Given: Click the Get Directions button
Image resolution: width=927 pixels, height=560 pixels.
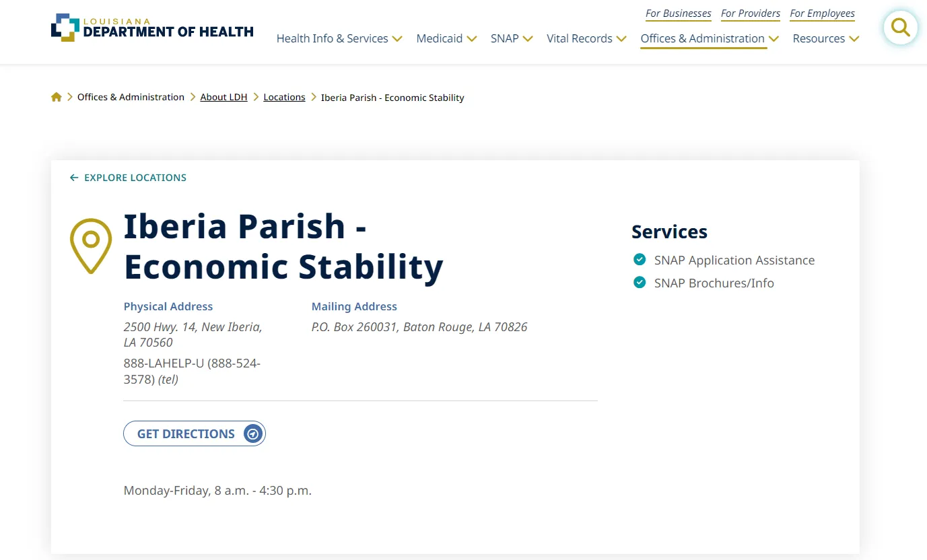Looking at the screenshot, I should coord(195,434).
